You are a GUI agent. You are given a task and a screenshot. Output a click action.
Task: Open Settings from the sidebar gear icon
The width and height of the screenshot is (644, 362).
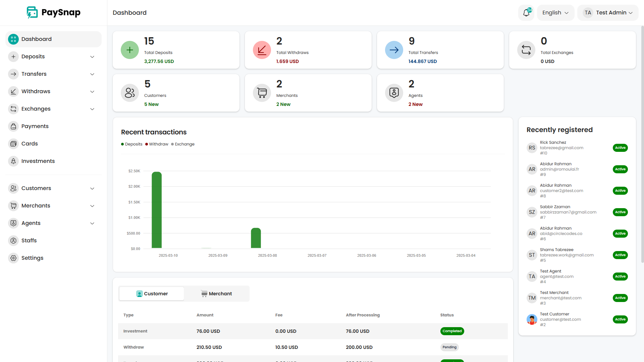tap(13, 258)
